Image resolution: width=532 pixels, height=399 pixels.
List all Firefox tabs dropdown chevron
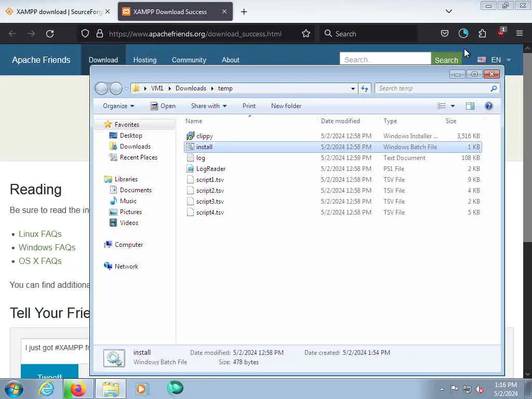448,11
